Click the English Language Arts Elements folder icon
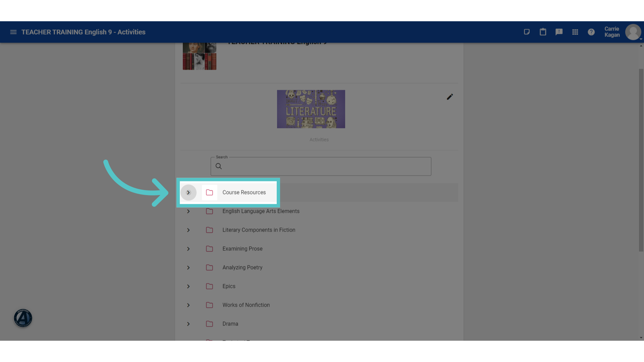Viewport: 644px width, 362px height. 209,211
